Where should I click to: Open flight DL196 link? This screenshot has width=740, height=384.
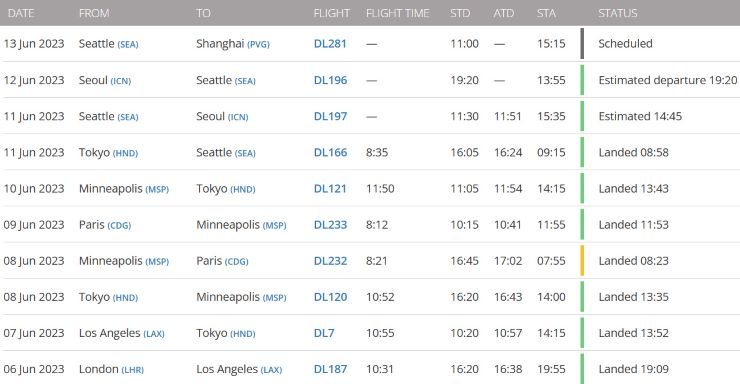click(x=330, y=80)
